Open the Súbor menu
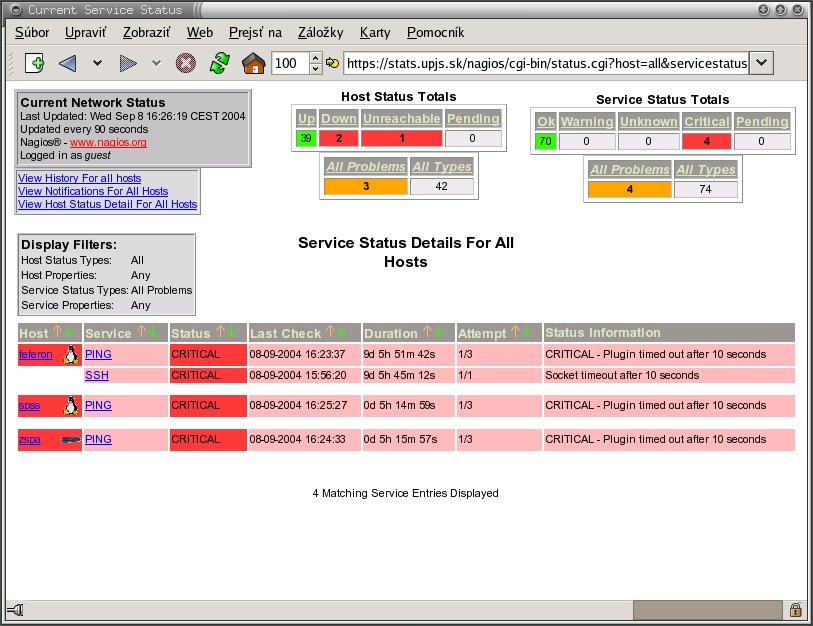 pos(32,33)
